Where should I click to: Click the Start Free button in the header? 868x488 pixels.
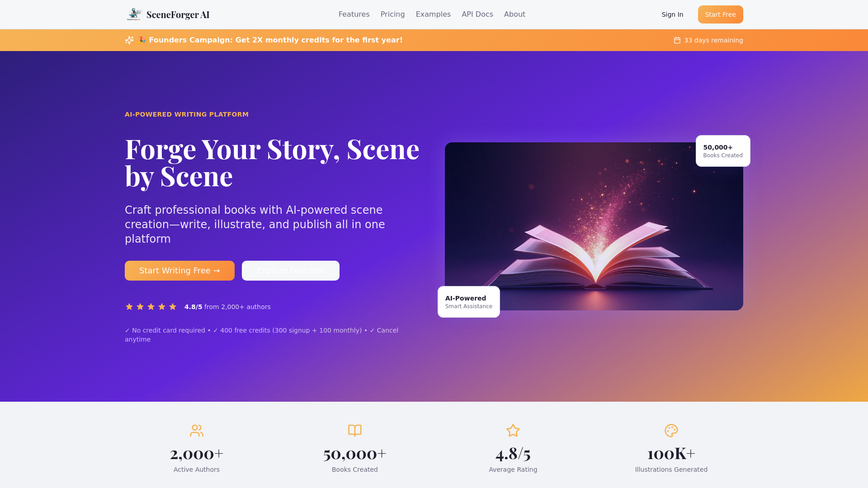coord(721,14)
